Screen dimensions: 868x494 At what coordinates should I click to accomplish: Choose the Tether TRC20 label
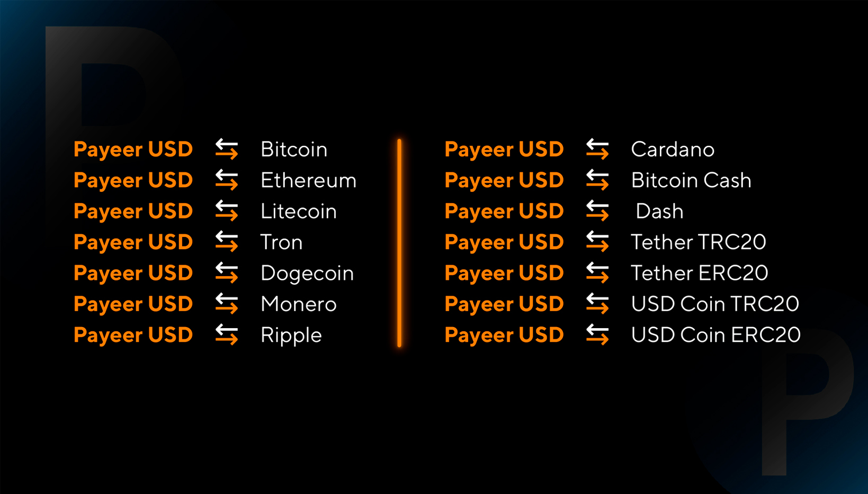[x=699, y=242]
